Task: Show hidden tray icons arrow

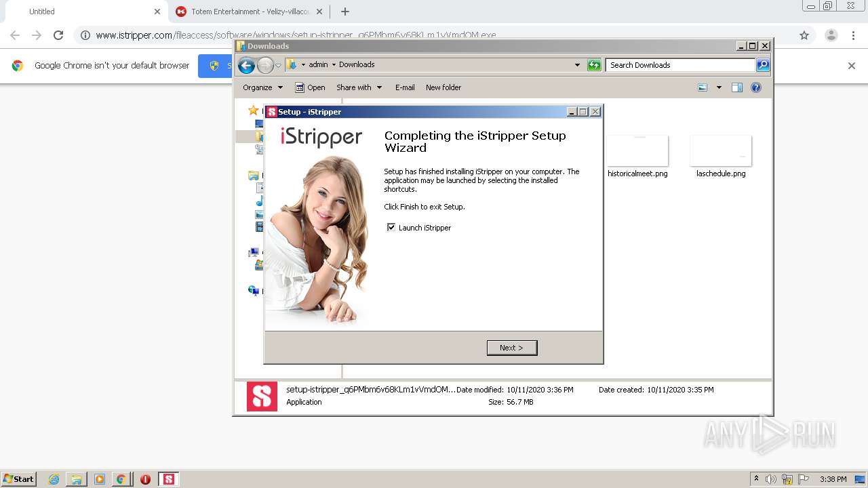Action: [756, 479]
